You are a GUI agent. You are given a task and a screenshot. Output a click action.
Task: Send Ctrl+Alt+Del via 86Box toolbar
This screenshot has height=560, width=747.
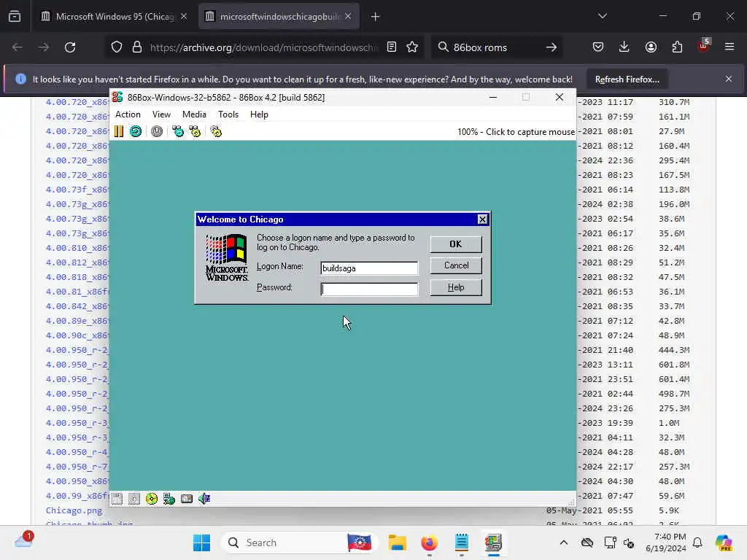pos(178,131)
